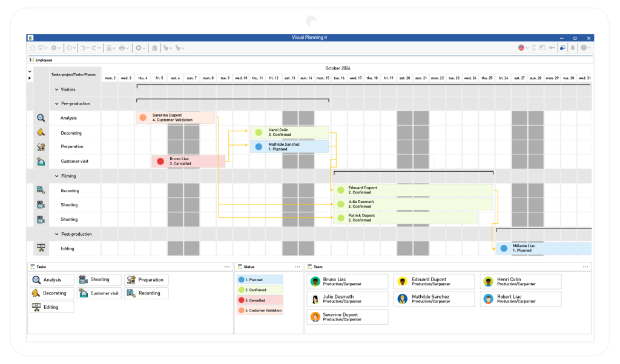Click the collapse chevron above the row header
The width and height of the screenshot is (620, 364).
tap(30, 71)
